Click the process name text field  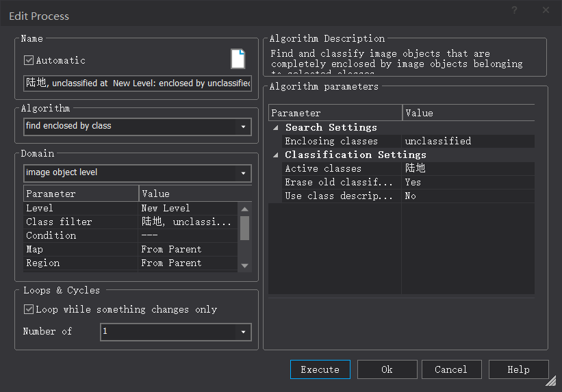[x=137, y=83]
